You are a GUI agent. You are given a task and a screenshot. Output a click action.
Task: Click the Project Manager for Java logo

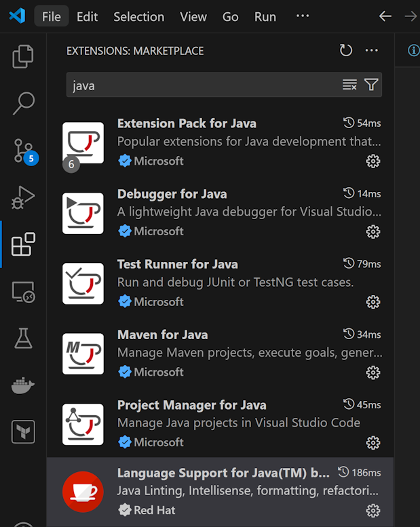83,425
